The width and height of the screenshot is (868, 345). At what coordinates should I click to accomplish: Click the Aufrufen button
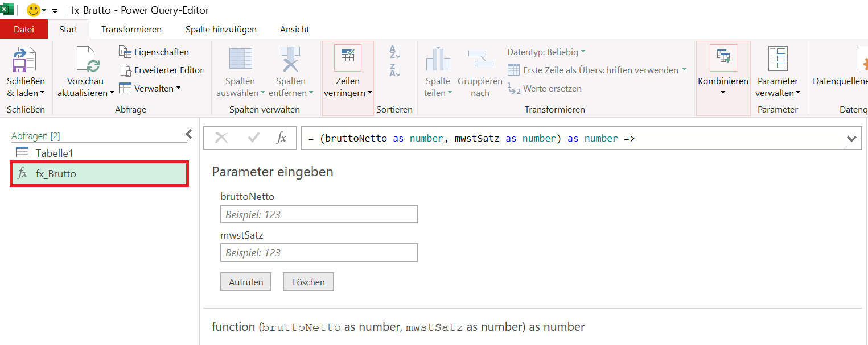(246, 282)
